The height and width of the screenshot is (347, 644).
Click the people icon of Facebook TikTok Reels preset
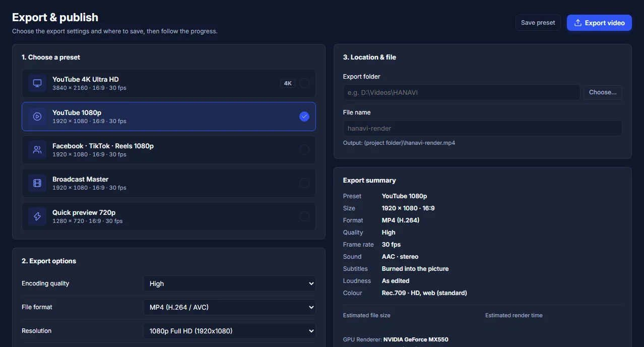(x=37, y=150)
